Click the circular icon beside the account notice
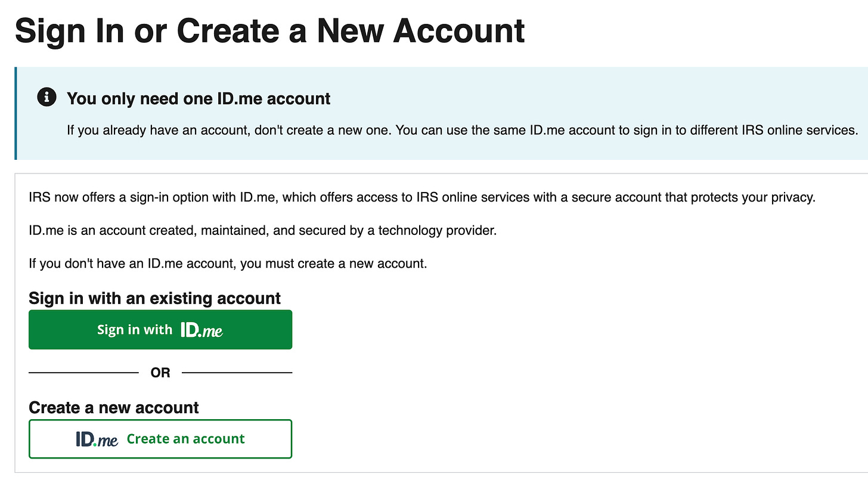Viewport: 868px width, 477px height. point(46,97)
